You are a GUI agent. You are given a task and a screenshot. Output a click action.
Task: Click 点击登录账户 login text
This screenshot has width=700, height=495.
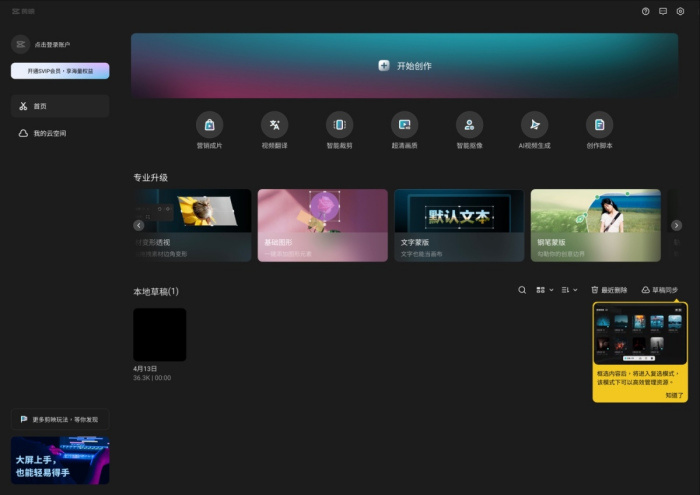click(x=52, y=45)
